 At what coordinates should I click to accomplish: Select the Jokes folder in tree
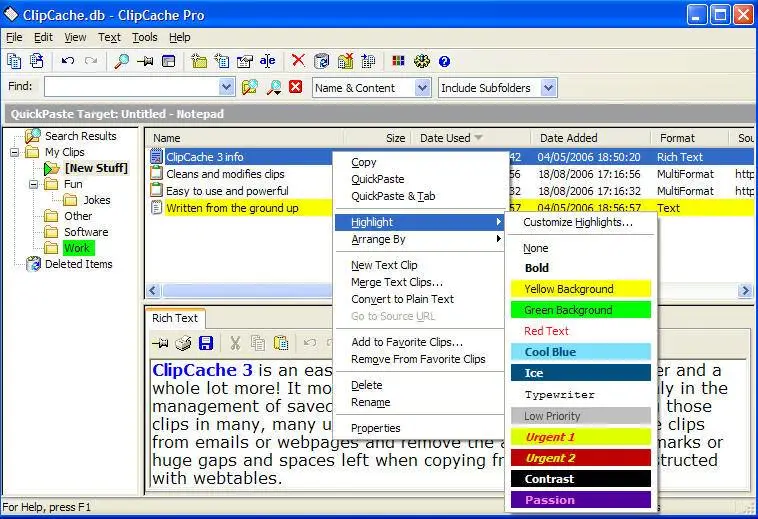97,200
